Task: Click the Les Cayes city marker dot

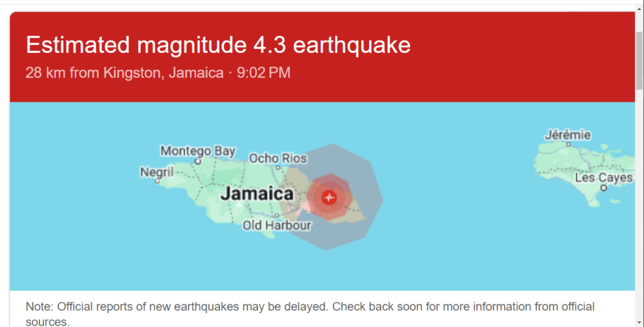Action: (603, 188)
